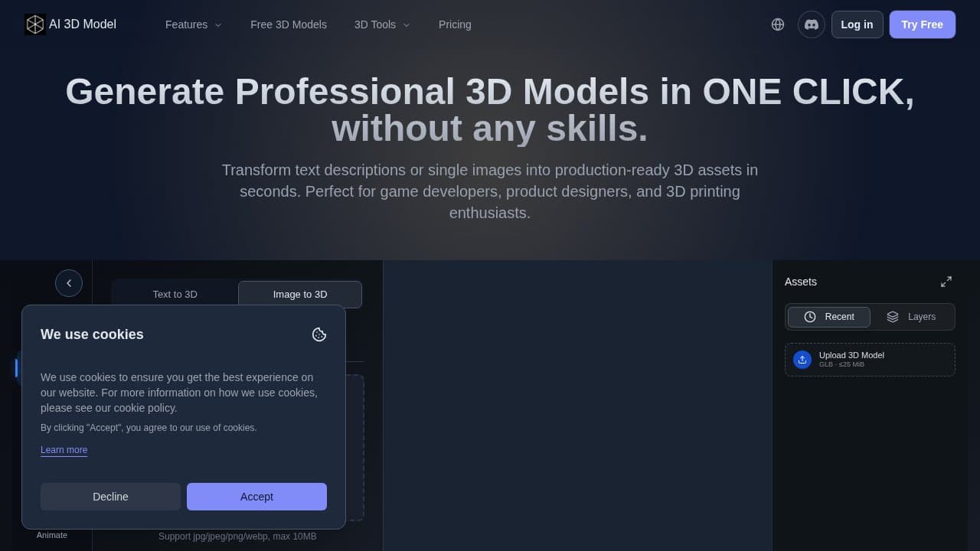Click the 'We use cookies' heading
The width and height of the screenshot is (980, 551).
pyautogui.click(x=92, y=334)
